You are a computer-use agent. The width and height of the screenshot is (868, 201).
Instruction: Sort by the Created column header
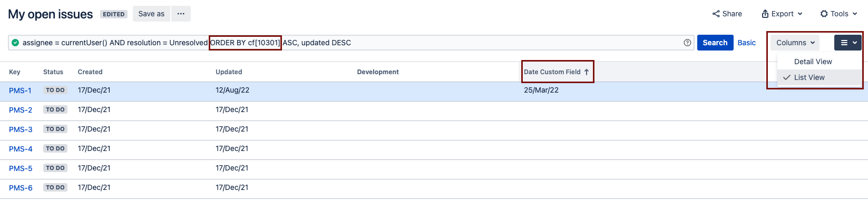pyautogui.click(x=90, y=72)
